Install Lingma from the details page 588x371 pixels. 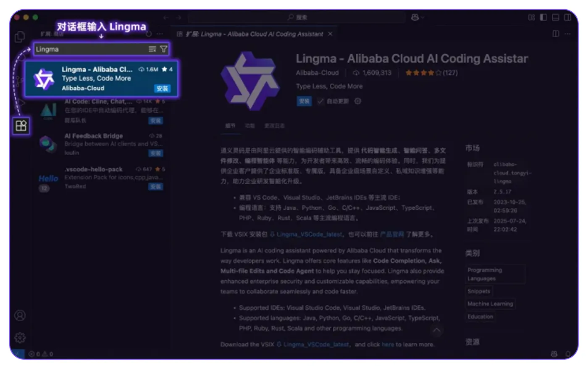point(304,101)
